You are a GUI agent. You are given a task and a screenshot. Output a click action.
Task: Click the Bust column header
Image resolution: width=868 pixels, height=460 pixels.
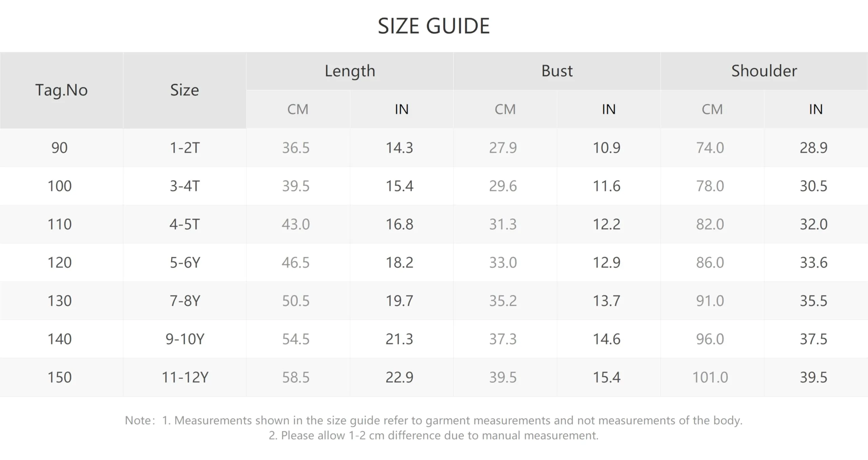[x=557, y=71]
